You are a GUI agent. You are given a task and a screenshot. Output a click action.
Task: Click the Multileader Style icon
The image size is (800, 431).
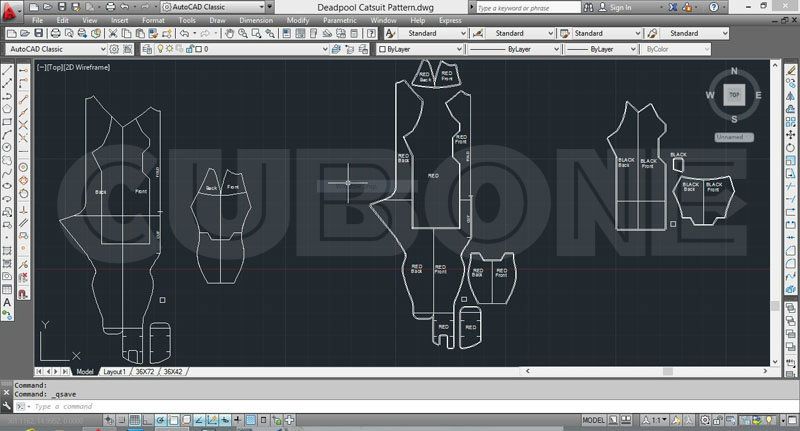(652, 33)
